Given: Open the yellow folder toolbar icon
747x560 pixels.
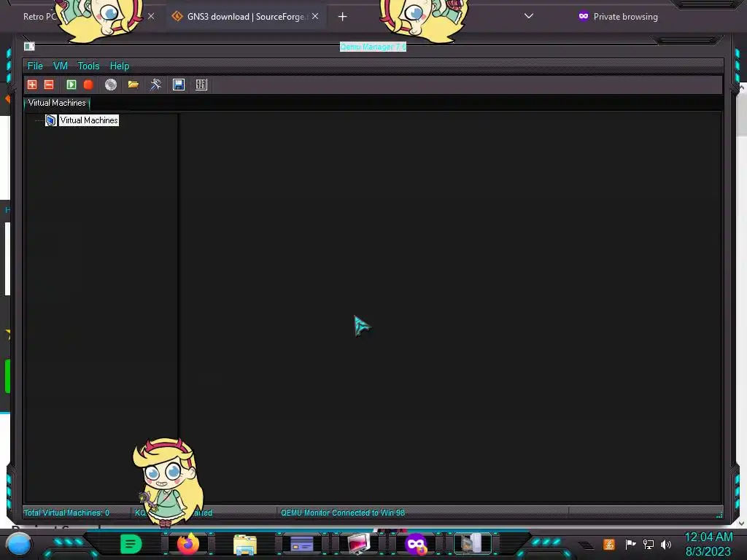Looking at the screenshot, I should pyautogui.click(x=133, y=85).
